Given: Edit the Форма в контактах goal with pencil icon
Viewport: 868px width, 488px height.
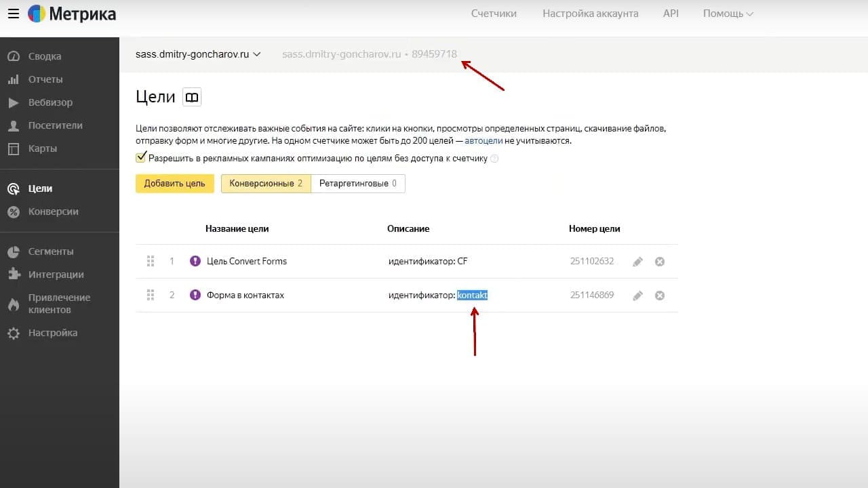Looking at the screenshot, I should pos(637,296).
